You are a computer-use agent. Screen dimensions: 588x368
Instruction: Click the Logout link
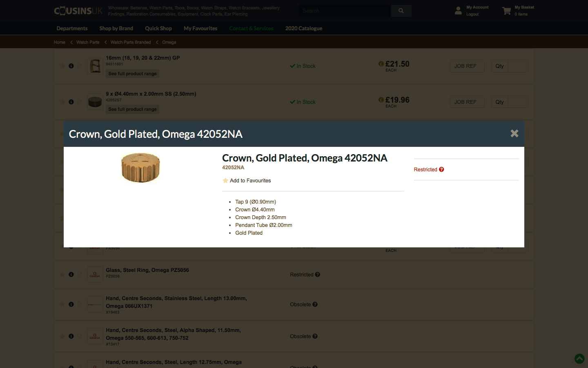[472, 14]
